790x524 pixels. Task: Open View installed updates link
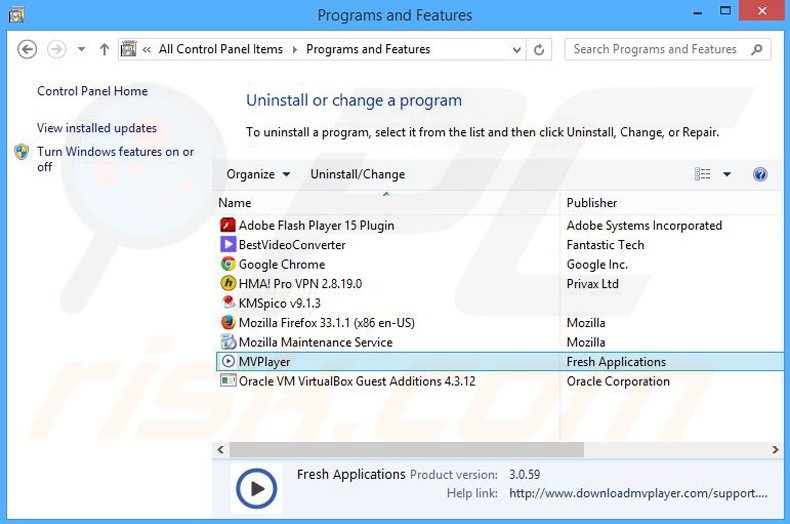97,128
